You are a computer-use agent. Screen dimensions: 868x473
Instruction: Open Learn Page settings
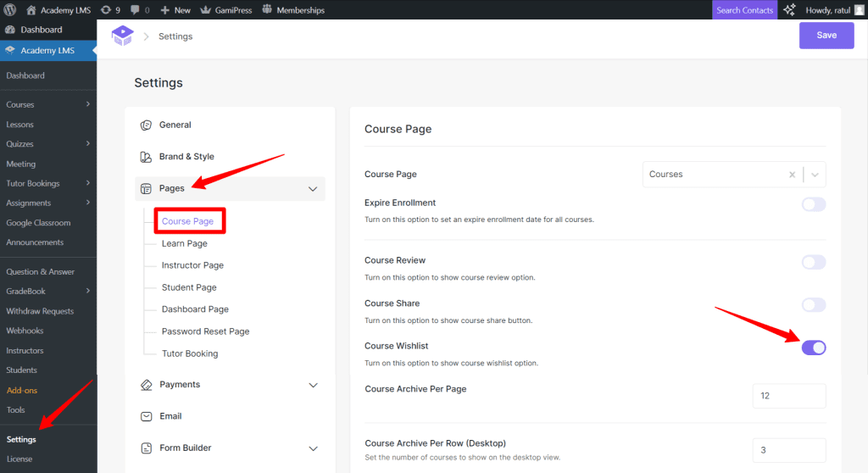tap(185, 243)
